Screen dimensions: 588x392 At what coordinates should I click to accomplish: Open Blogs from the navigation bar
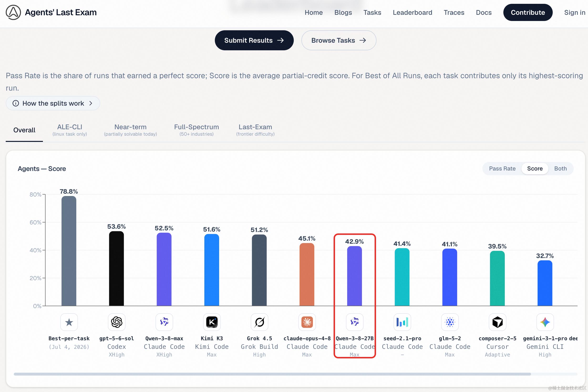[x=343, y=12]
